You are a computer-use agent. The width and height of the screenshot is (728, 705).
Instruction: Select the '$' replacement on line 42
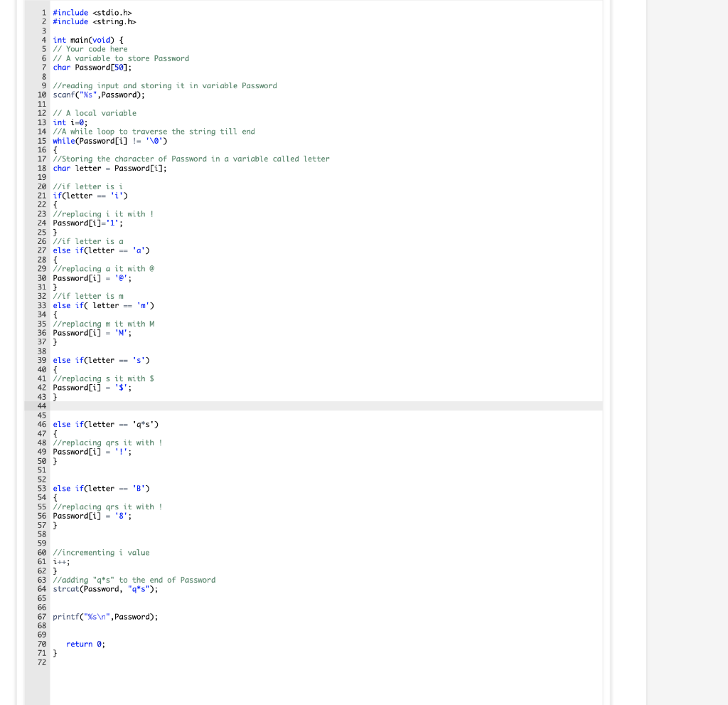pyautogui.click(x=121, y=387)
